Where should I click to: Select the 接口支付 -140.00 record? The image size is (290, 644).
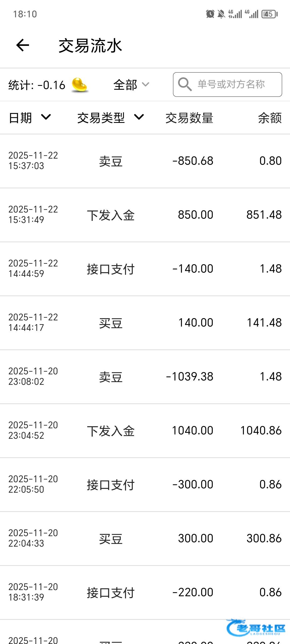coord(145,269)
